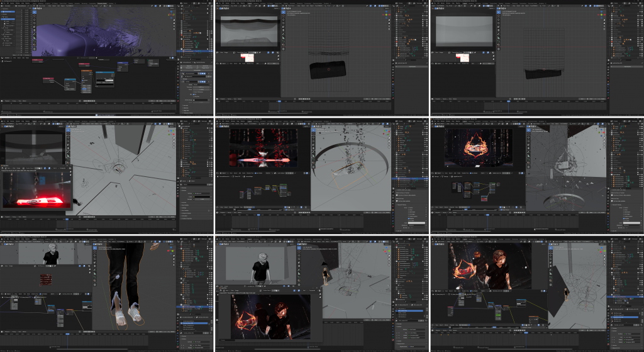Click the Blender logo in the purple-mesh window
The image size is (644, 352).
click(3, 2)
